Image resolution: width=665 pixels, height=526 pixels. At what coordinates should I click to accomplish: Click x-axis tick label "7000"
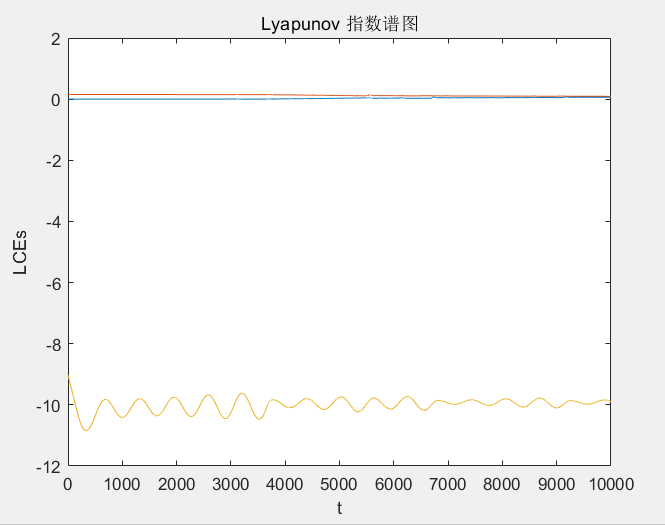pos(447,484)
